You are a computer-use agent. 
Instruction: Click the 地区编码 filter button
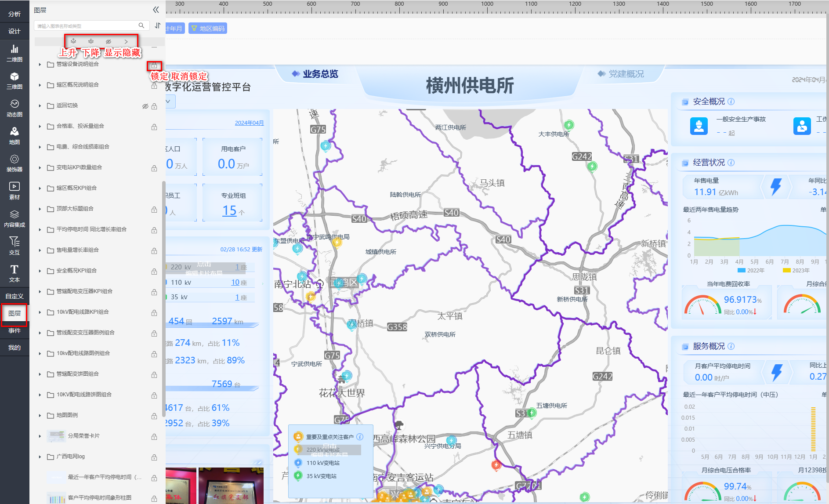(208, 29)
